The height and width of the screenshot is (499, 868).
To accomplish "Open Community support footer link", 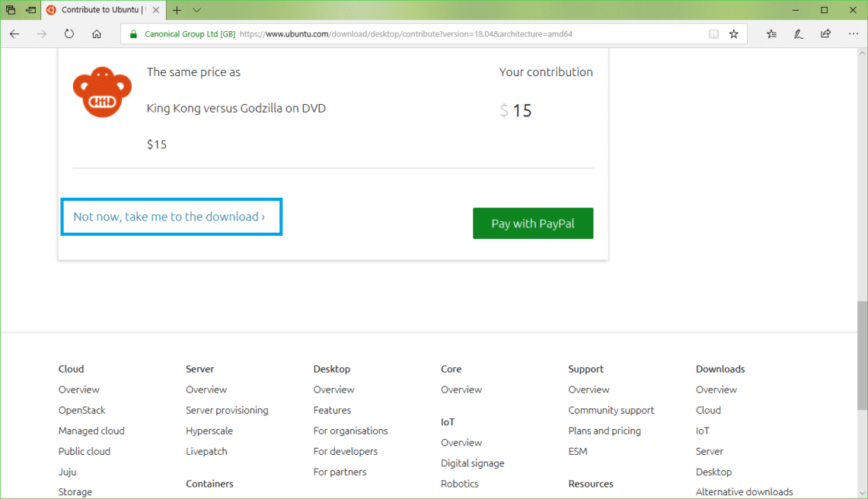I will click(611, 410).
